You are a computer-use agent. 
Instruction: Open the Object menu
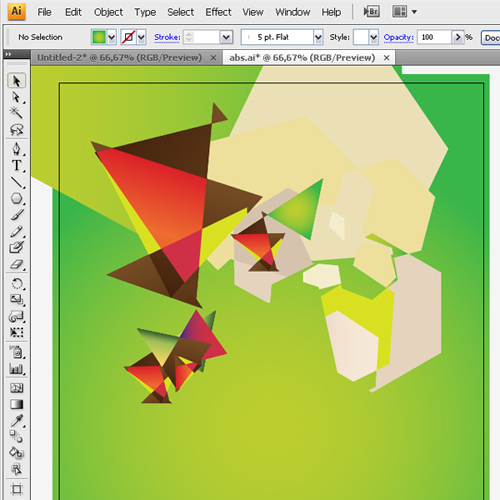108,12
